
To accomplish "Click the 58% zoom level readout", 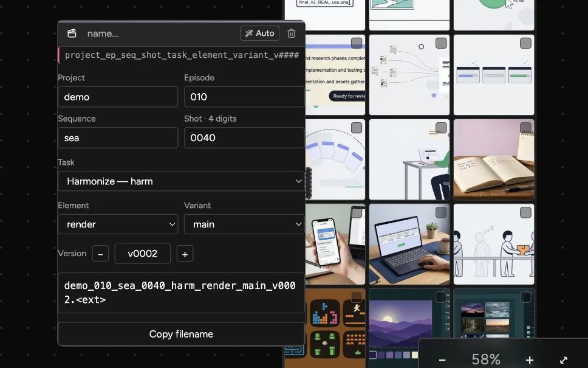I will 485,359.
